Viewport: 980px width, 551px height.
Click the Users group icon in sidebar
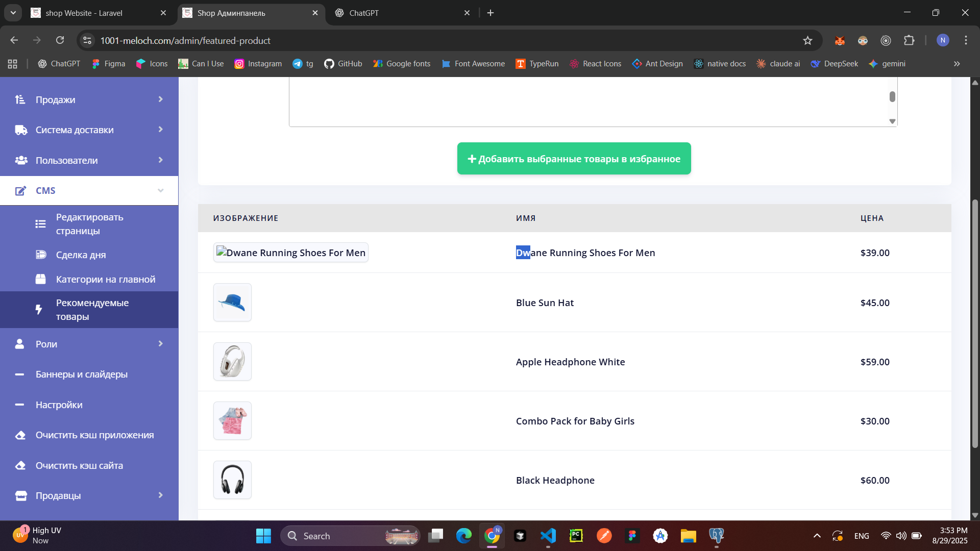(x=21, y=160)
